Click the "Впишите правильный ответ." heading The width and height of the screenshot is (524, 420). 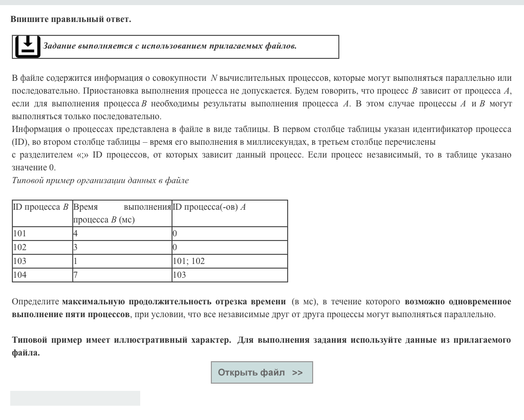coord(71,19)
